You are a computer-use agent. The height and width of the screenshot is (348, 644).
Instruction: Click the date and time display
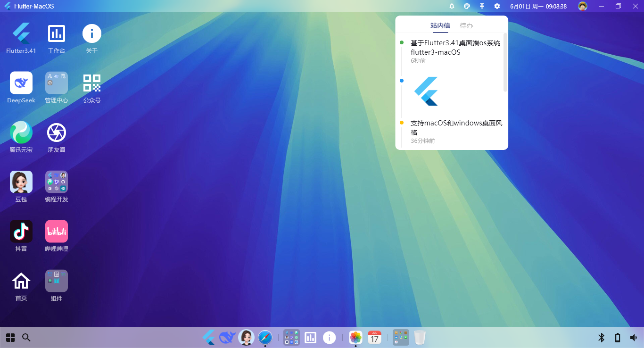538,6
